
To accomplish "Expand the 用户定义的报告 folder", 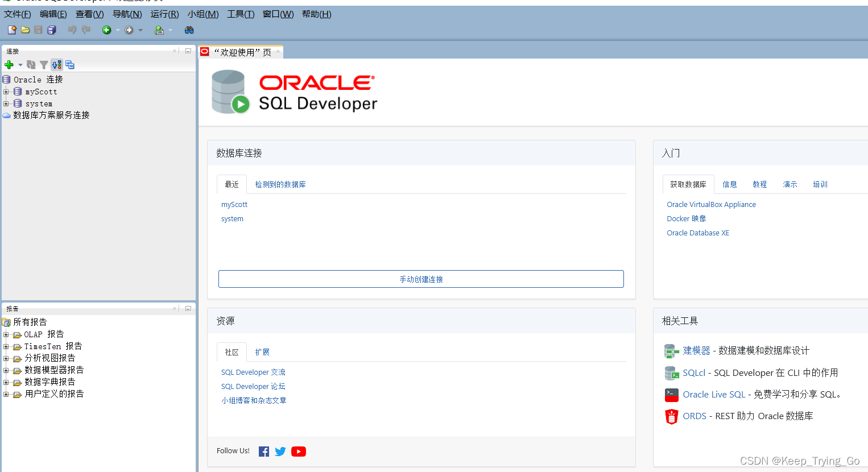I will point(6,394).
